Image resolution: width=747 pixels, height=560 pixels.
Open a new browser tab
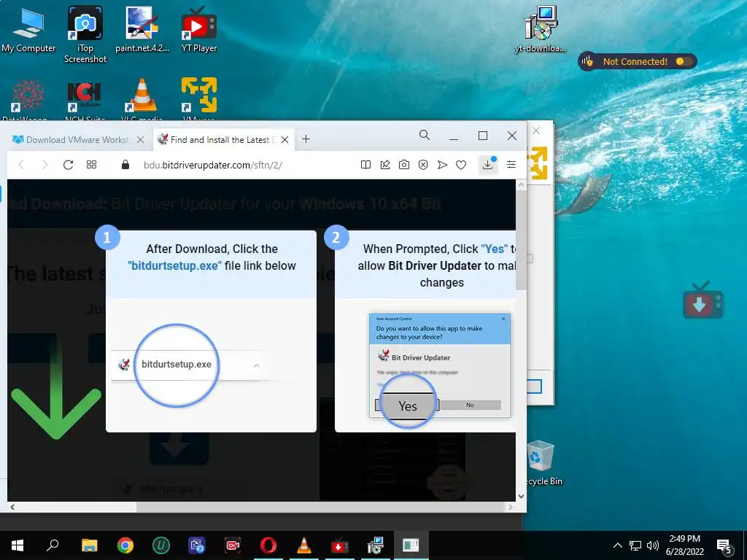tap(306, 139)
